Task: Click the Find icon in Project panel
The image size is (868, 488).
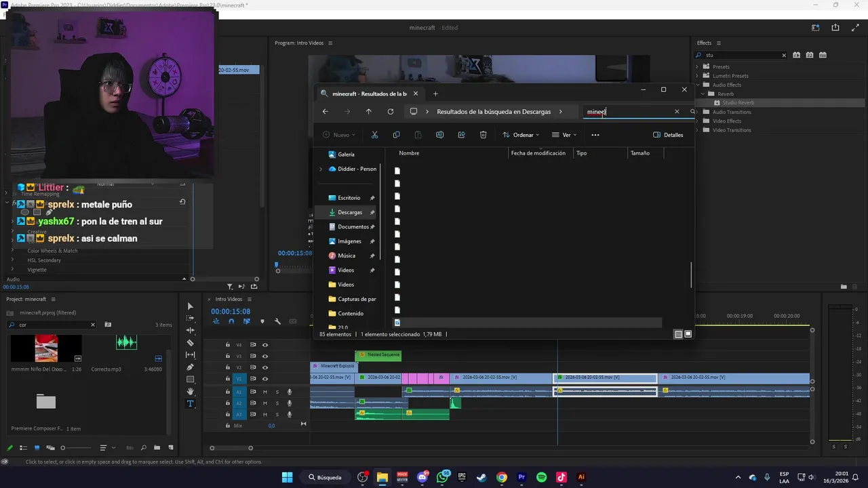Action: (x=143, y=448)
